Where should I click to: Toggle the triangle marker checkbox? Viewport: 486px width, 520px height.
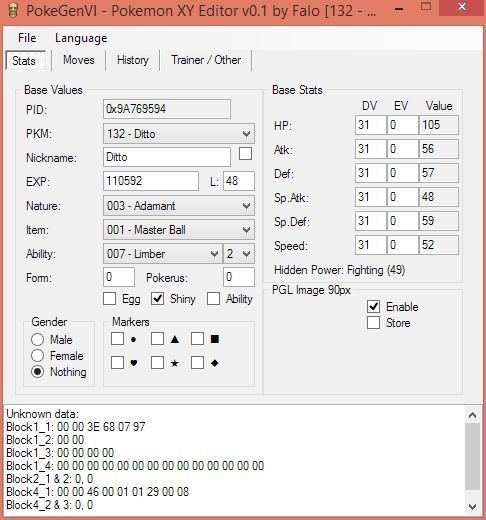157,339
